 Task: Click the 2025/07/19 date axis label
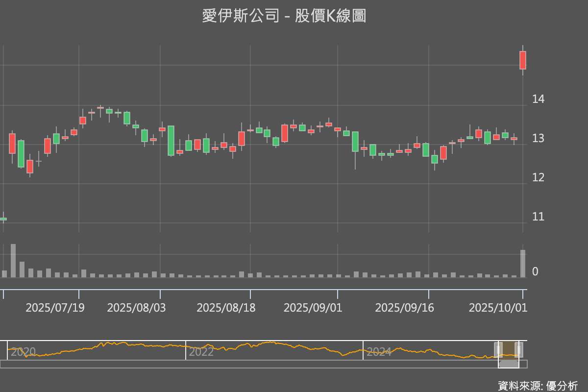pos(55,308)
